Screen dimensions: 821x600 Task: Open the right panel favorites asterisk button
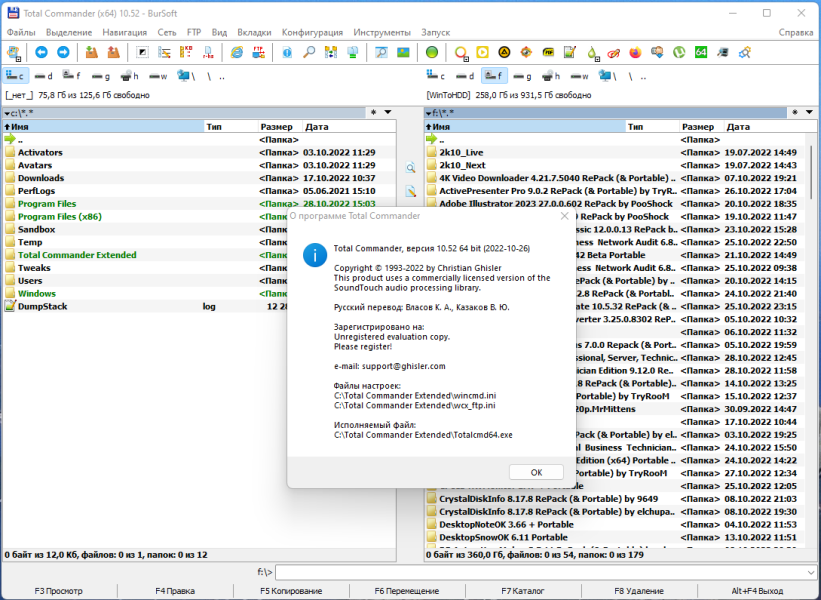(x=795, y=112)
